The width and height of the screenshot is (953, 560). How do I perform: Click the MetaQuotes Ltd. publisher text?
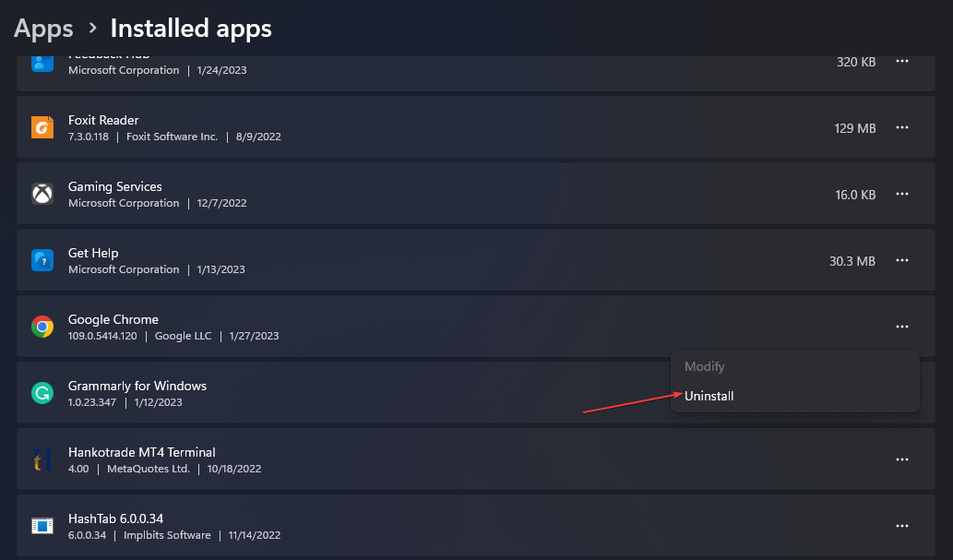coord(149,469)
